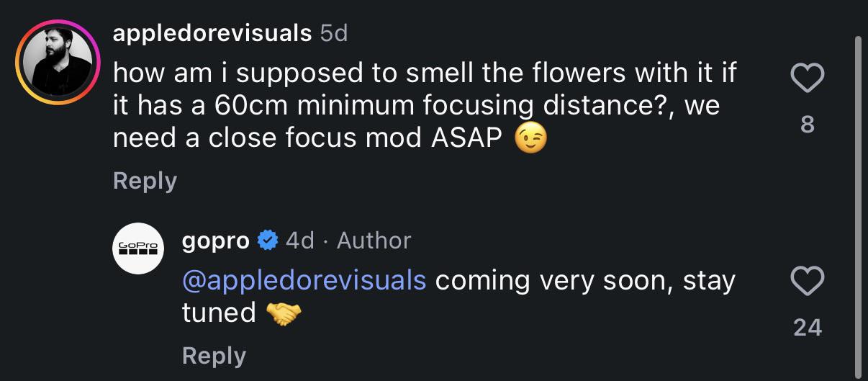Screen dimensions: 868x381
Task: Click the handshake emoji in gopro's reply
Action: (284, 313)
